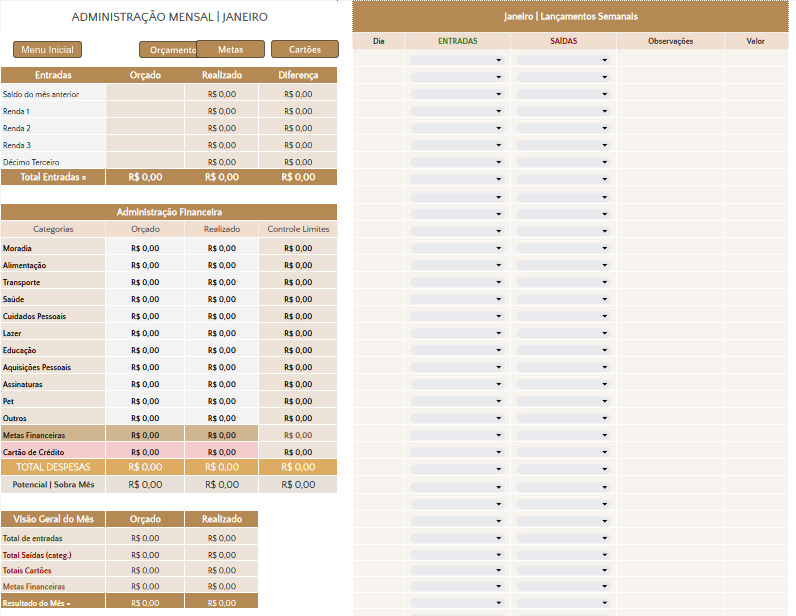Open the ENTRADAS dropdown in the first launch row
Viewport: 796px width, 616px height.
457,60
